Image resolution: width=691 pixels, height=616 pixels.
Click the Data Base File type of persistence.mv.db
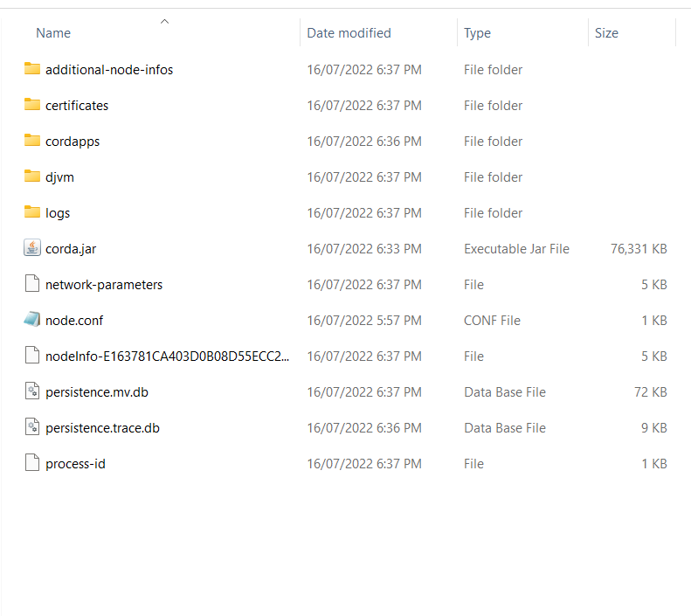pos(505,392)
